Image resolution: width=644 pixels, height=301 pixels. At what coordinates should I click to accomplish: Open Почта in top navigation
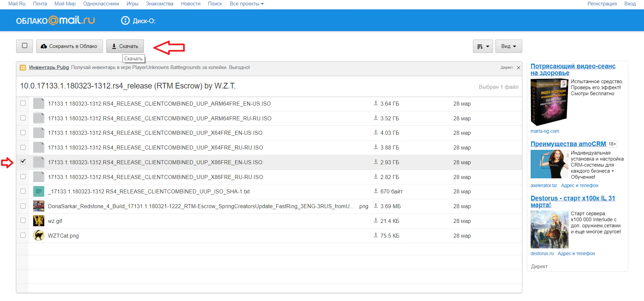pos(40,4)
